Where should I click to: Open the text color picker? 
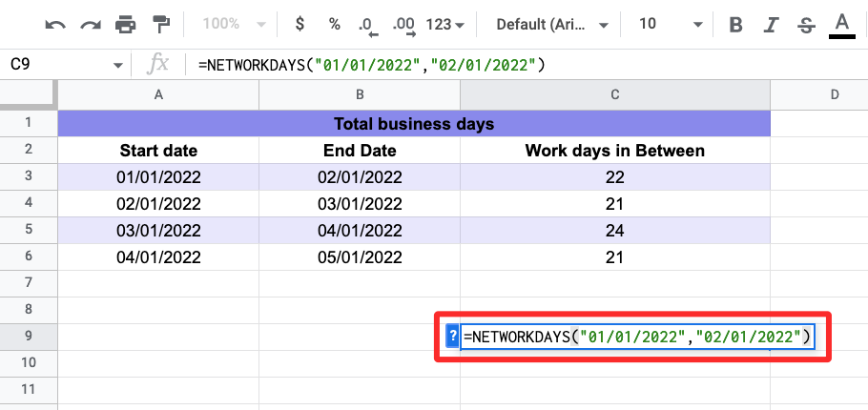pyautogui.click(x=841, y=24)
